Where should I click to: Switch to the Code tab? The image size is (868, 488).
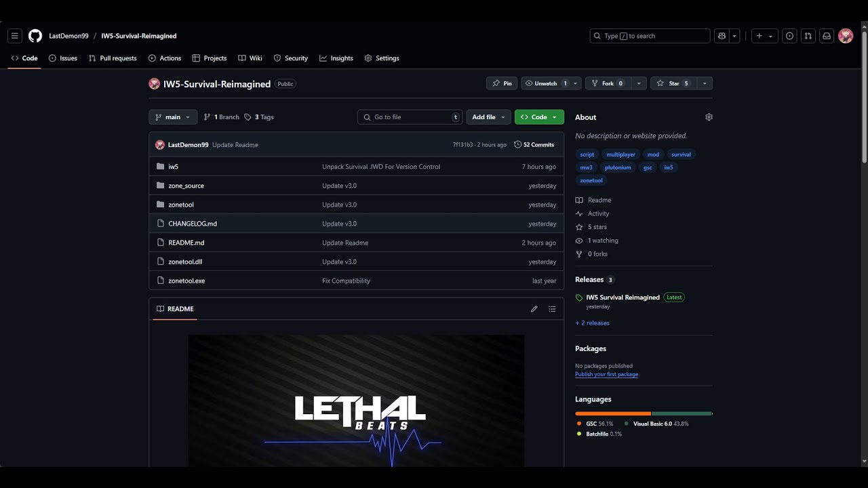(x=24, y=58)
